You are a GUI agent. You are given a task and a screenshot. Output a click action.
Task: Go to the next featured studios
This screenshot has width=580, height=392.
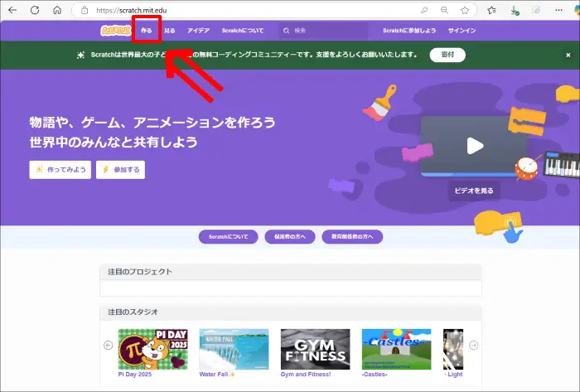click(x=473, y=345)
